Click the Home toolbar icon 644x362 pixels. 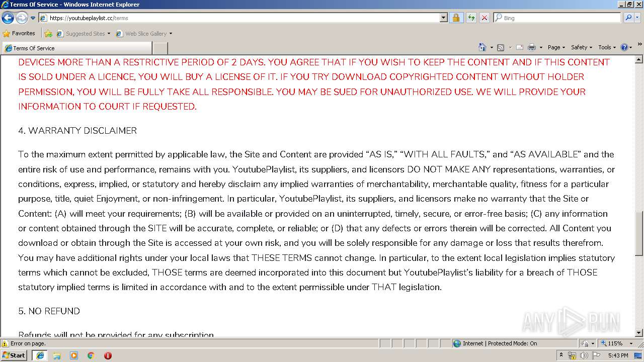pyautogui.click(x=482, y=47)
